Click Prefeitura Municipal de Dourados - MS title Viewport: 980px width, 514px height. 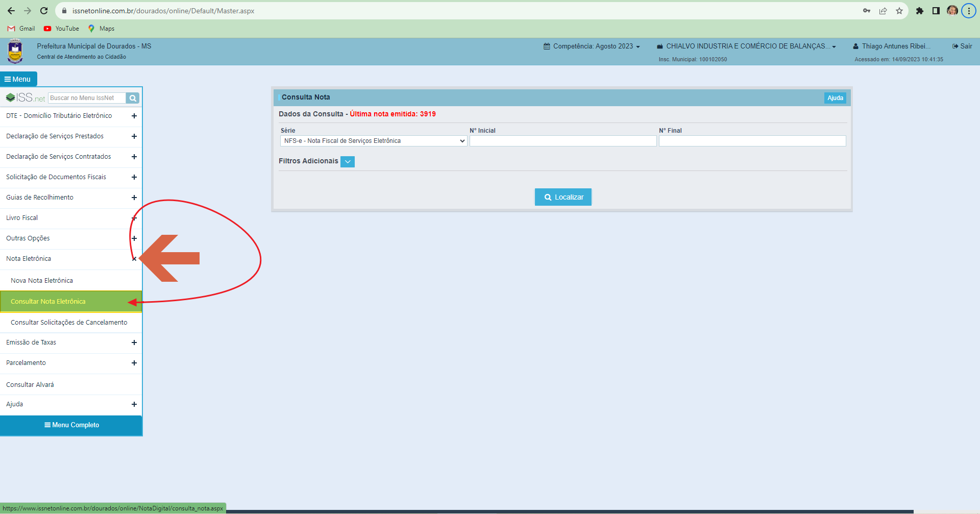[x=94, y=46]
